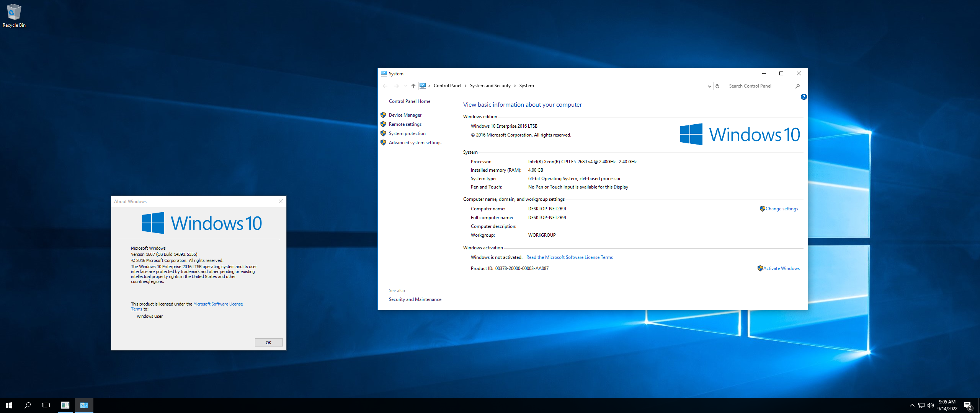Viewport: 980px width, 413px height.
Task: Close the About Windows dialog
Action: click(x=280, y=201)
